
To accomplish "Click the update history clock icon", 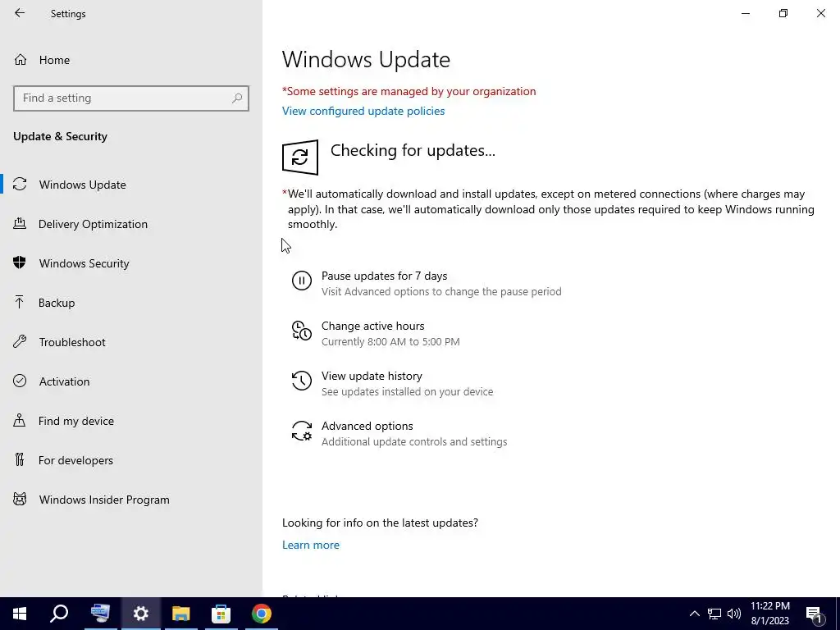I will tap(302, 381).
